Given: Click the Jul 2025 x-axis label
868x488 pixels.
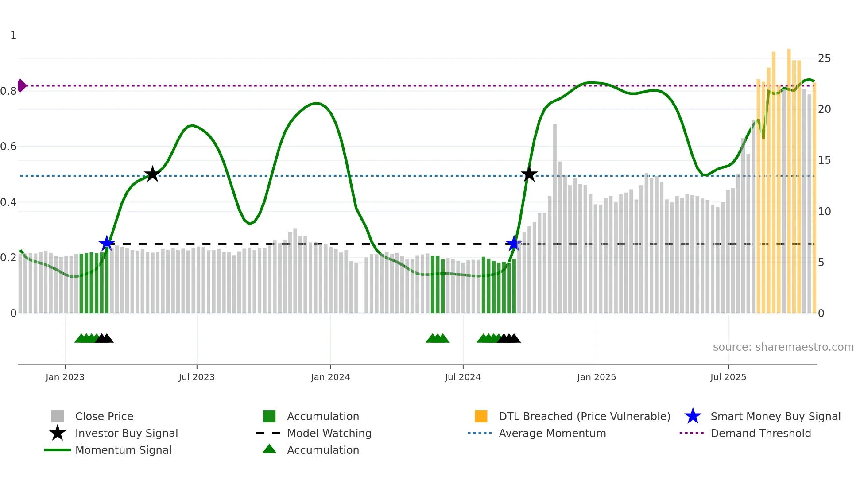Looking at the screenshot, I should click(728, 377).
